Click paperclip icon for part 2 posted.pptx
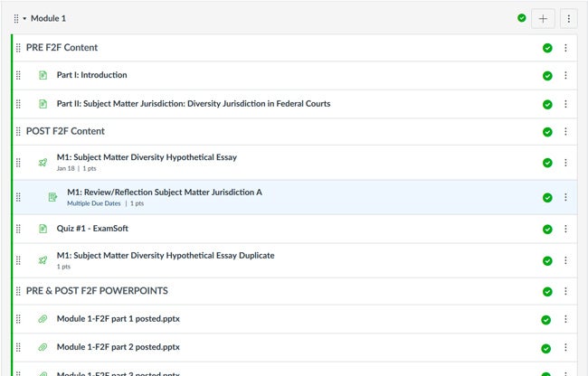Screen dimensions: 588x376 pos(43,348)
